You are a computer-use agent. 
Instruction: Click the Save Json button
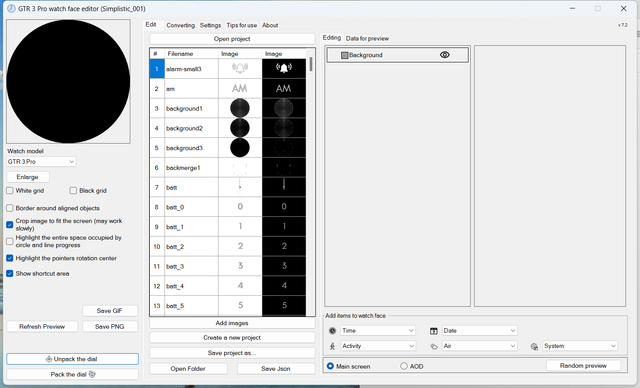[276, 368]
